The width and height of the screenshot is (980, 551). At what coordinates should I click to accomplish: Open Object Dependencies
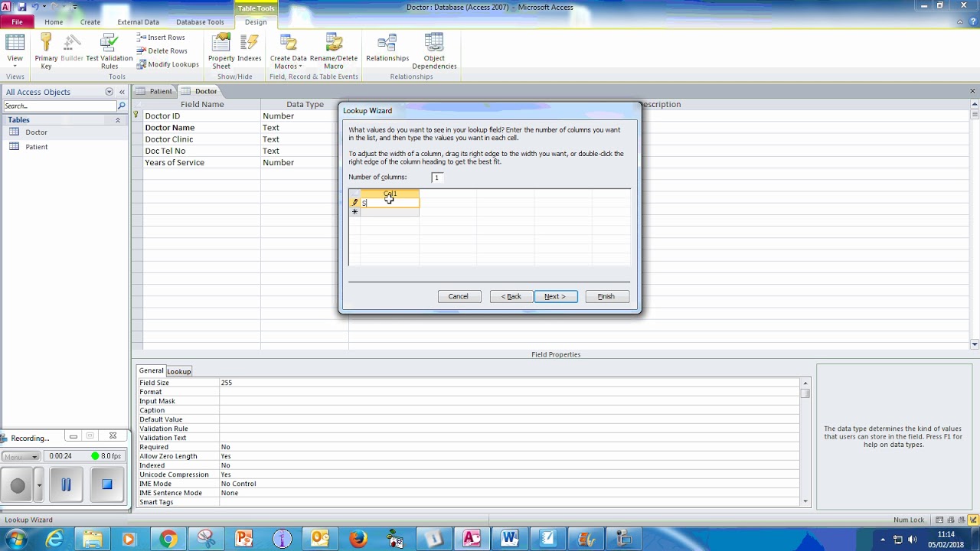click(434, 51)
